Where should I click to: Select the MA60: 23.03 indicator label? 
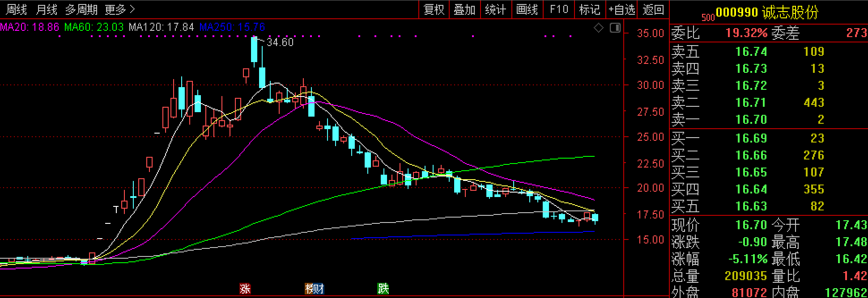[x=94, y=27]
